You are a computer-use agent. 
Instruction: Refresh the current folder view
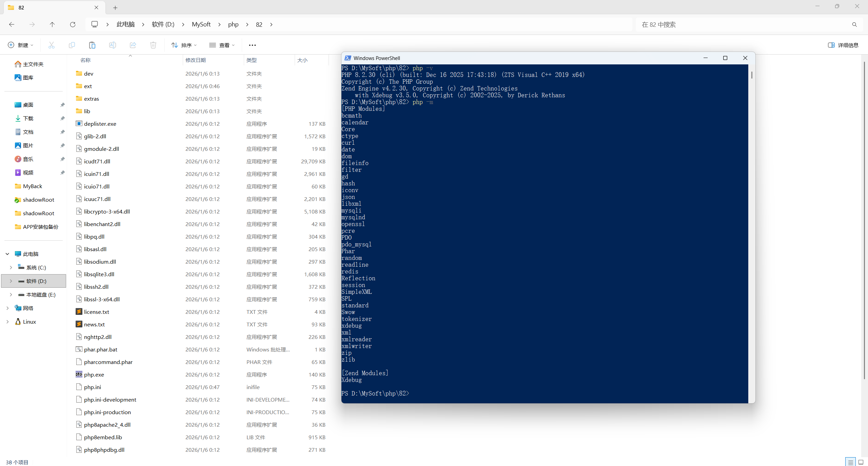[73, 24]
